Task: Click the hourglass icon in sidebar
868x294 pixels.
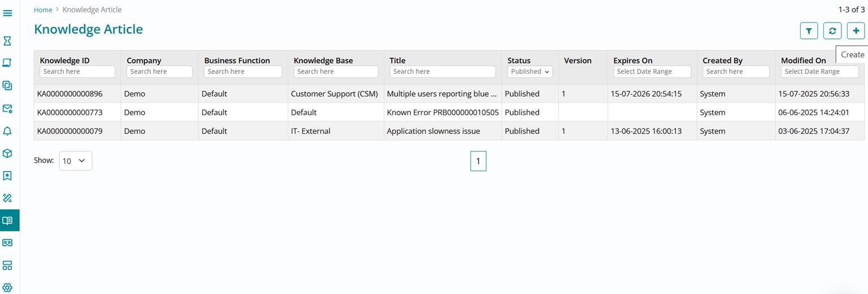Action: pos(7,41)
